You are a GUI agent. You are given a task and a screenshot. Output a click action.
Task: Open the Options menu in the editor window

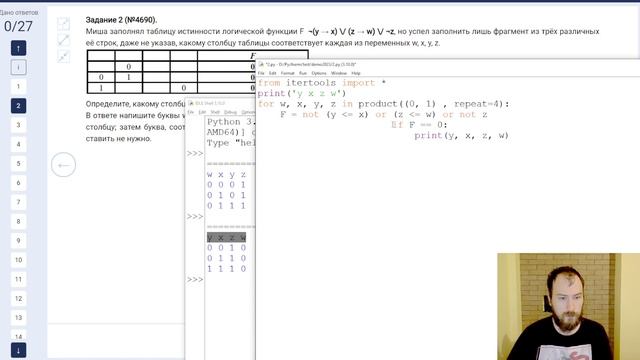[x=319, y=73]
